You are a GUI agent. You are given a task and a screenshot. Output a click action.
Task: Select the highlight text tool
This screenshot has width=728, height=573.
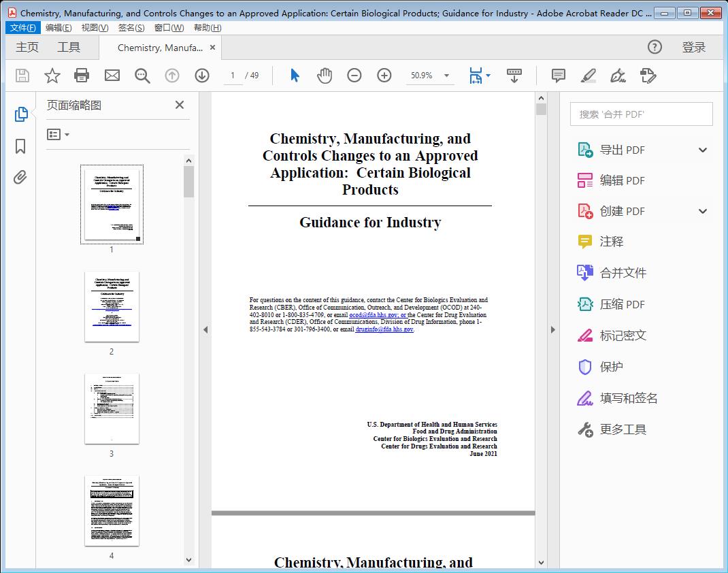(x=588, y=76)
